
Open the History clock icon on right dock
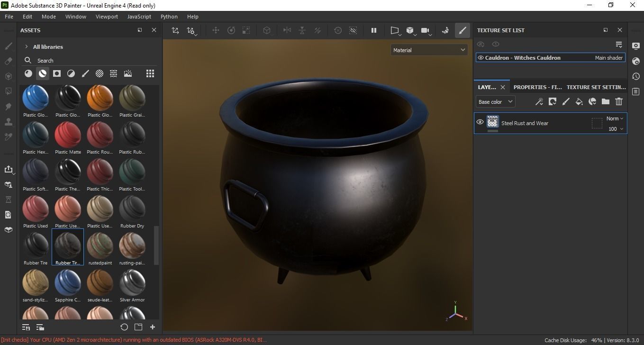click(636, 76)
